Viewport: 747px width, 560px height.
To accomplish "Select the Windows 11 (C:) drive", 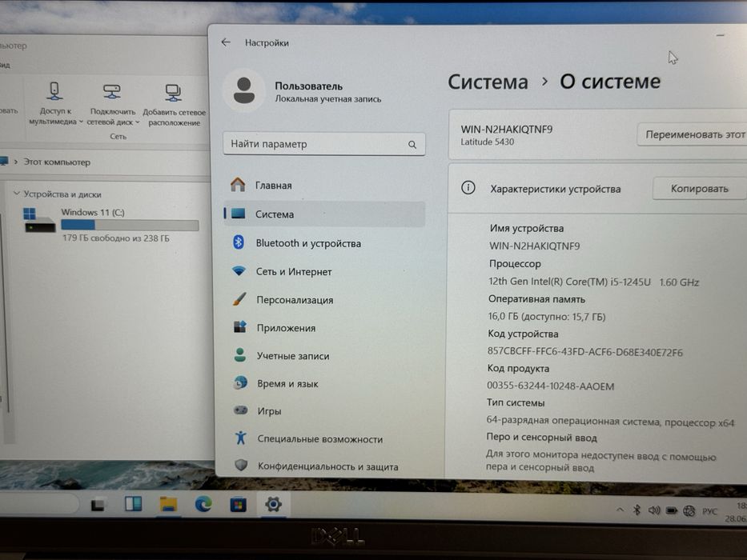I will point(110,225).
